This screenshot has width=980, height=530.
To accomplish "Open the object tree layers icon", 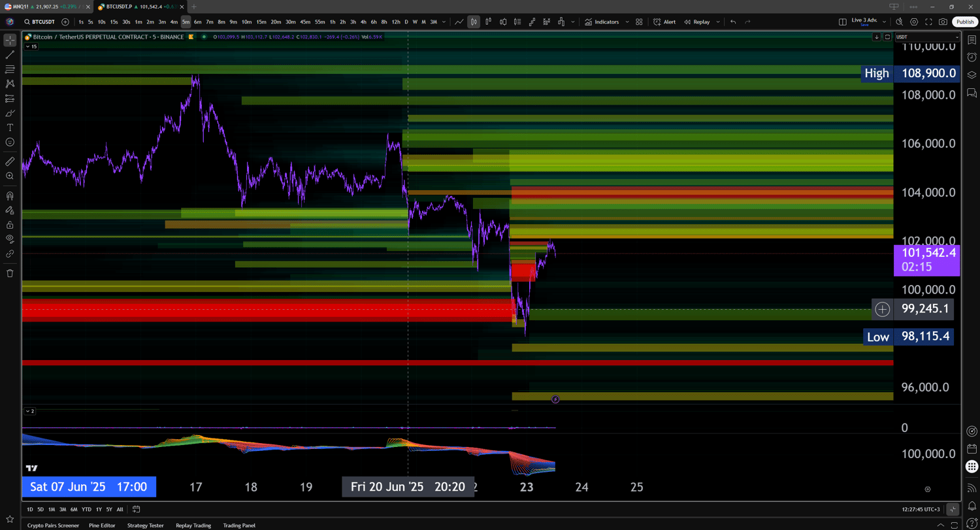I will [972, 75].
